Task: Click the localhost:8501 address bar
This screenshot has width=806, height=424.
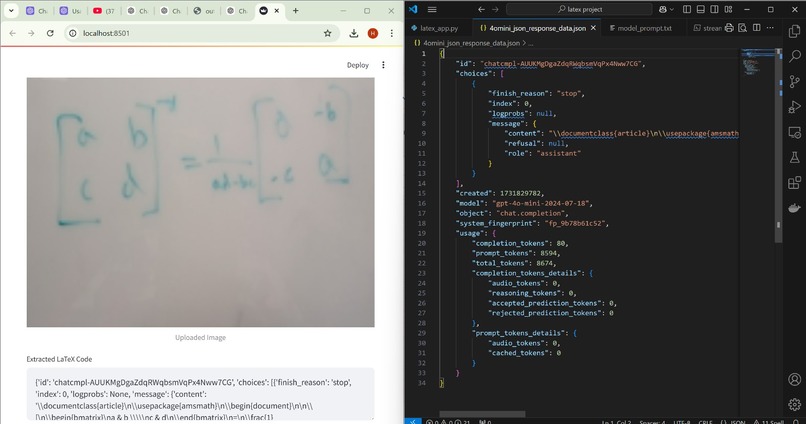Action: point(200,33)
